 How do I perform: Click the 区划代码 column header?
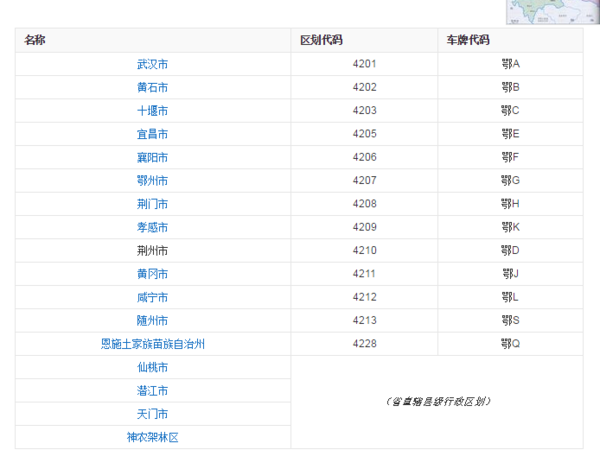[x=321, y=40]
